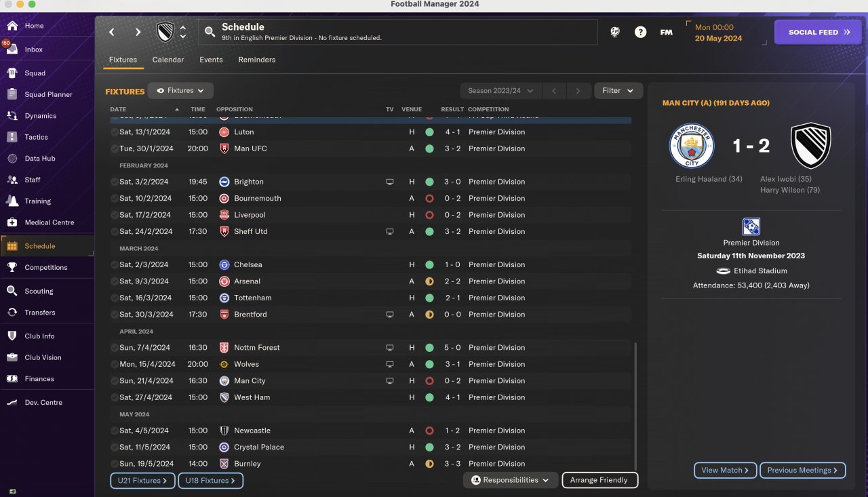Sort fixtures by the Date column header
This screenshot has height=497, width=868.
[118, 109]
